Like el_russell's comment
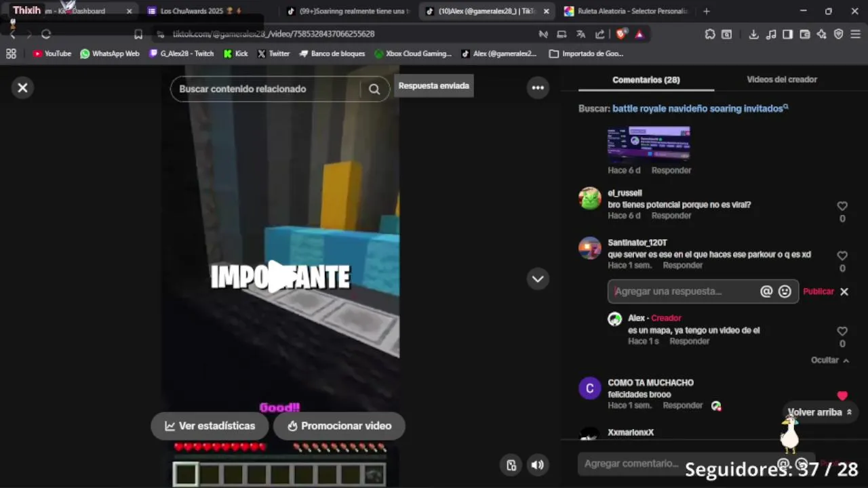Image resolution: width=868 pixels, height=488 pixels. coord(842,206)
